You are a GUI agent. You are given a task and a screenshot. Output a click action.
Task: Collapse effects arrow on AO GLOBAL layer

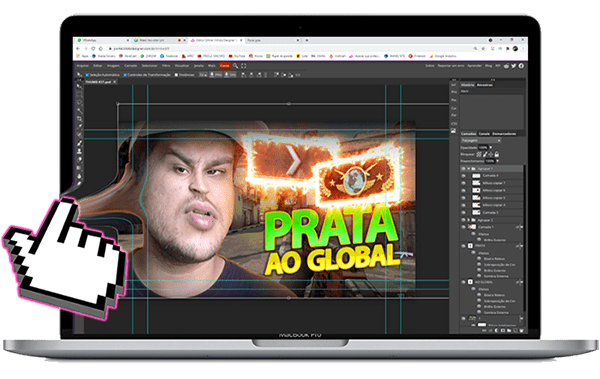(522, 282)
